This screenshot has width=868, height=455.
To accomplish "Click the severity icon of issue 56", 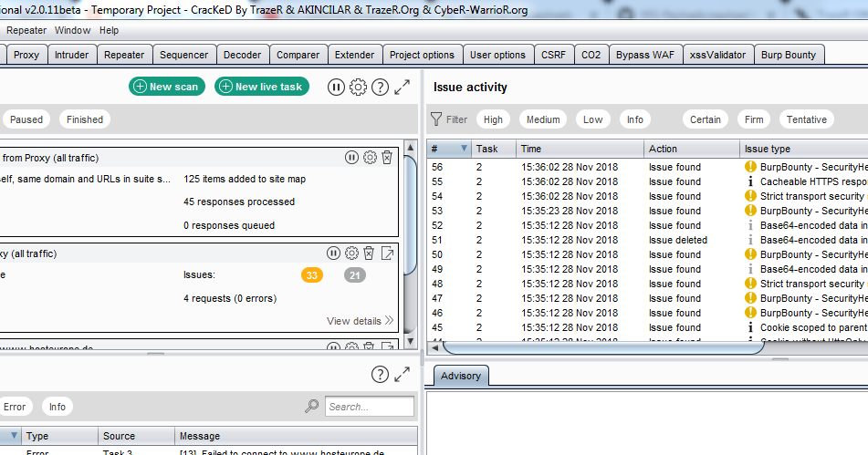I will pyautogui.click(x=750, y=167).
